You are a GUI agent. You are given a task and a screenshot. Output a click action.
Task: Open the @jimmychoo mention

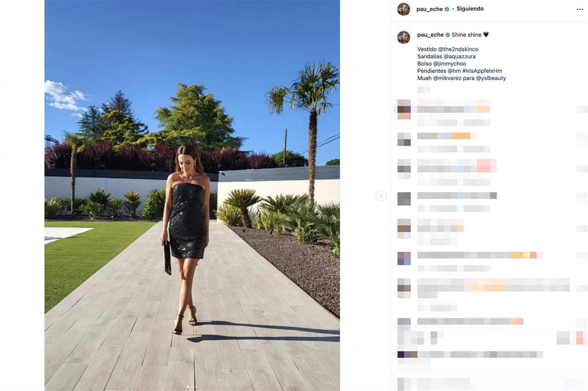coord(450,64)
